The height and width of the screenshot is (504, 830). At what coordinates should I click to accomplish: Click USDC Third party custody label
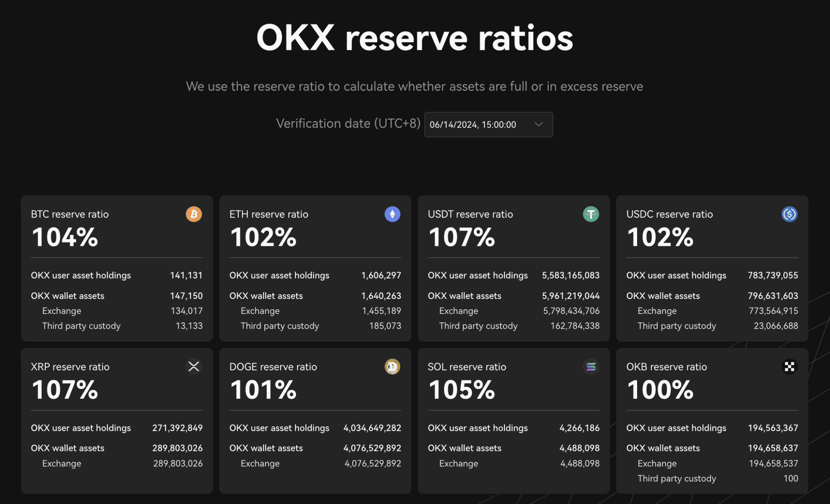(676, 326)
